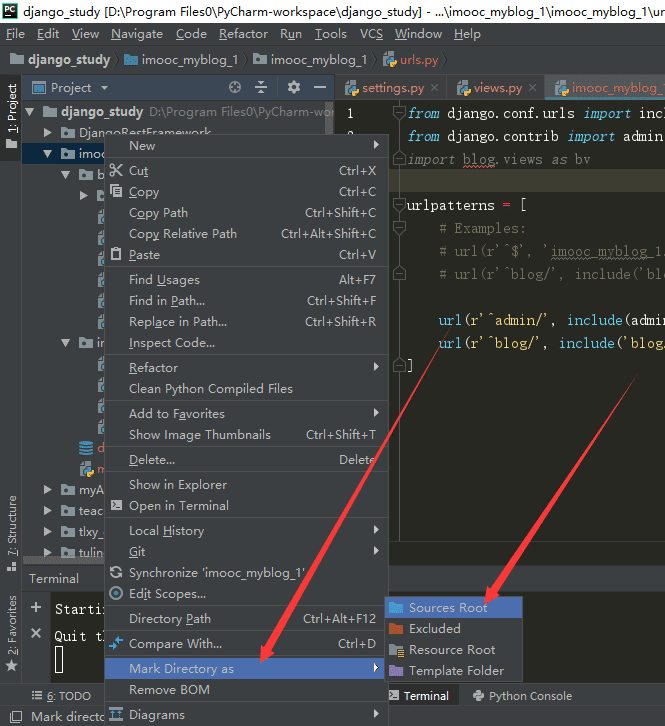The width and height of the screenshot is (665, 726).
Task: Choose Template Folder from submenu
Action: click(454, 670)
